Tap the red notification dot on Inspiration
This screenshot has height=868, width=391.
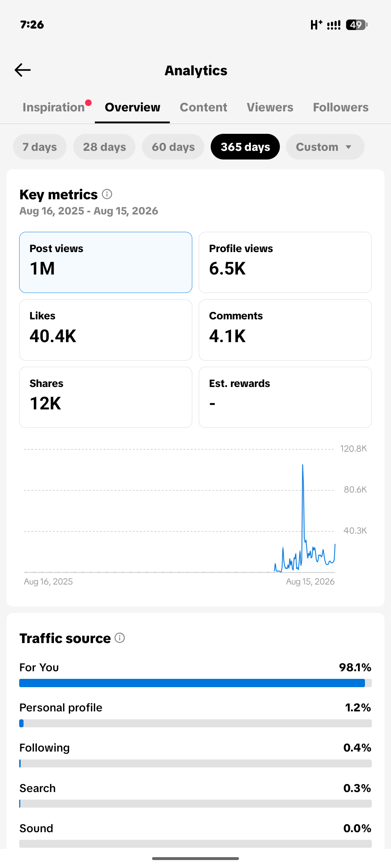[88, 103]
